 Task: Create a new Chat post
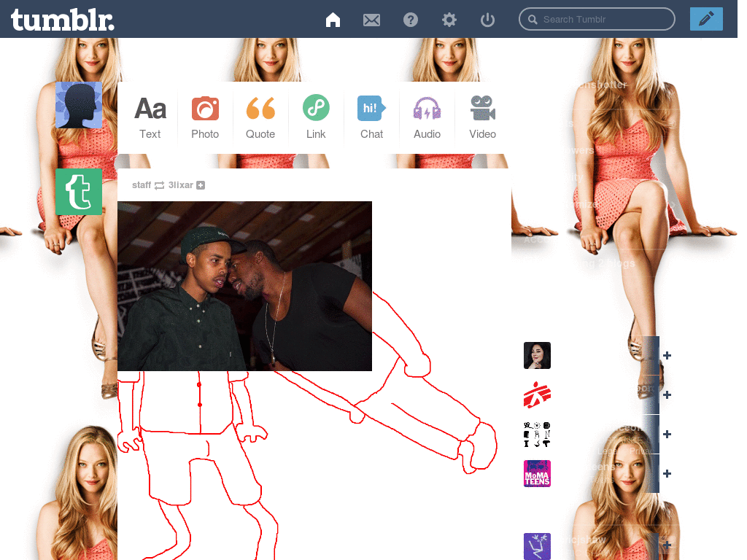click(371, 117)
